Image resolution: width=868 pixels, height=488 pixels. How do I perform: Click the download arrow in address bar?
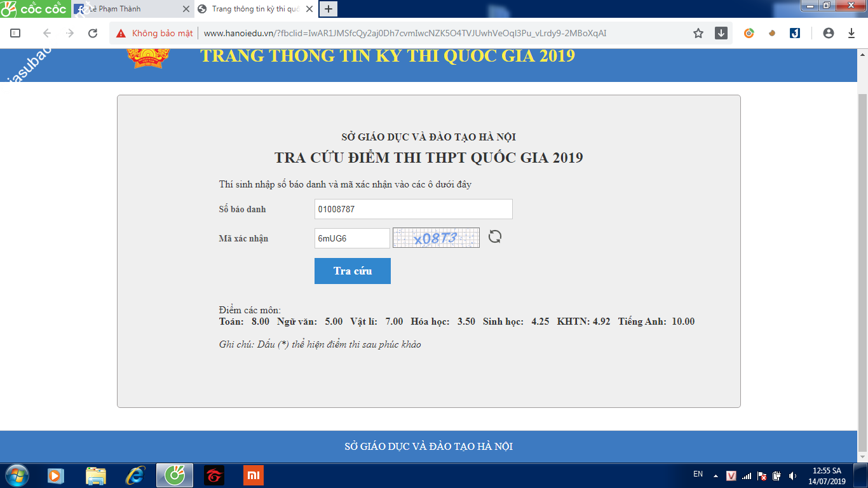721,33
